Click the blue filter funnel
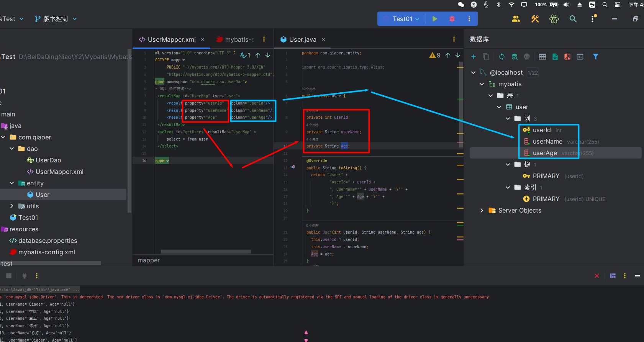 coord(596,57)
